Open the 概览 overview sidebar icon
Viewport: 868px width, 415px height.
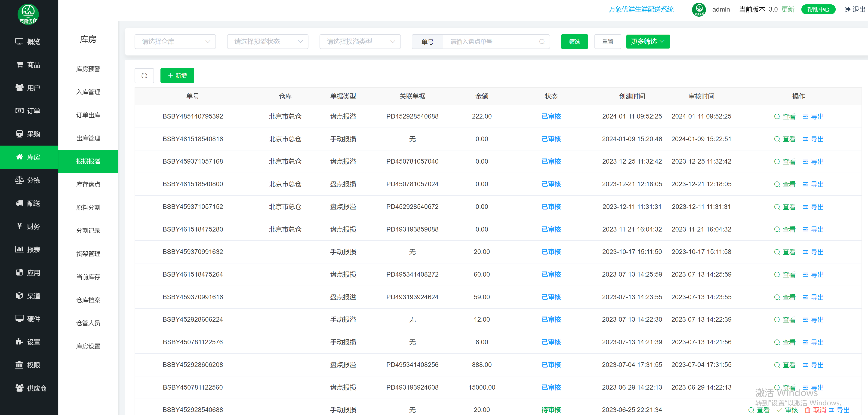tap(19, 41)
